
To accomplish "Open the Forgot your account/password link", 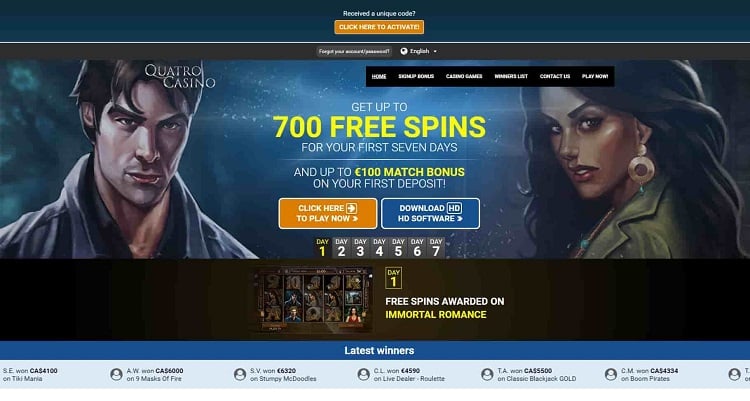I will coord(354,51).
